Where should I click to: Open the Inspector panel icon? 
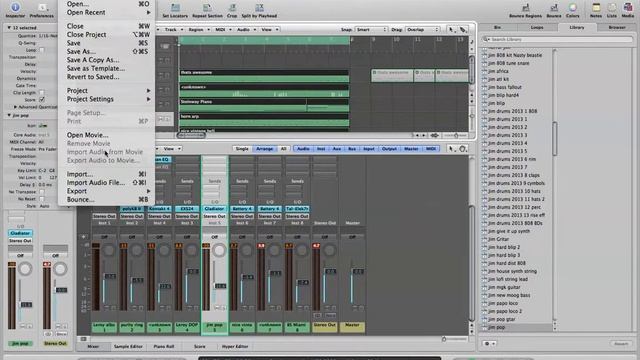point(15,7)
